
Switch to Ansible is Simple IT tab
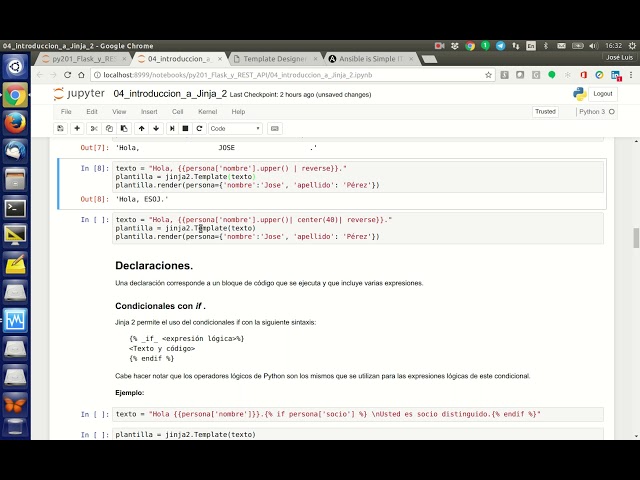371,59
